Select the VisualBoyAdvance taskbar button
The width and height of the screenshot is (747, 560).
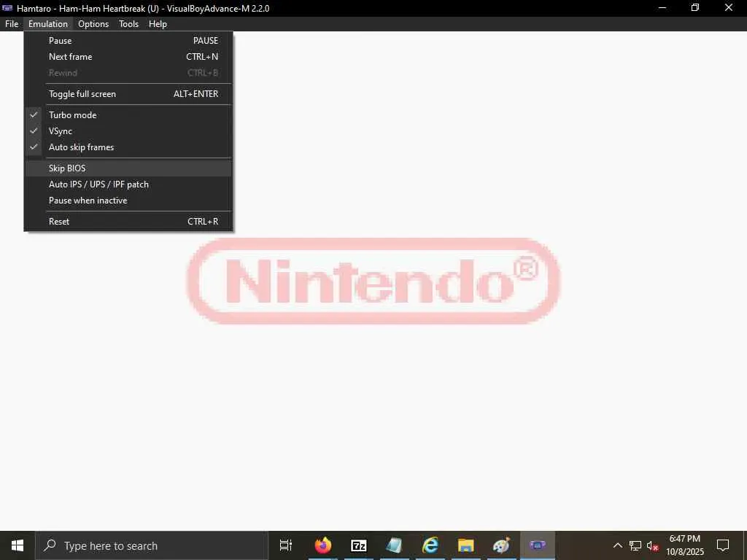[538, 545]
